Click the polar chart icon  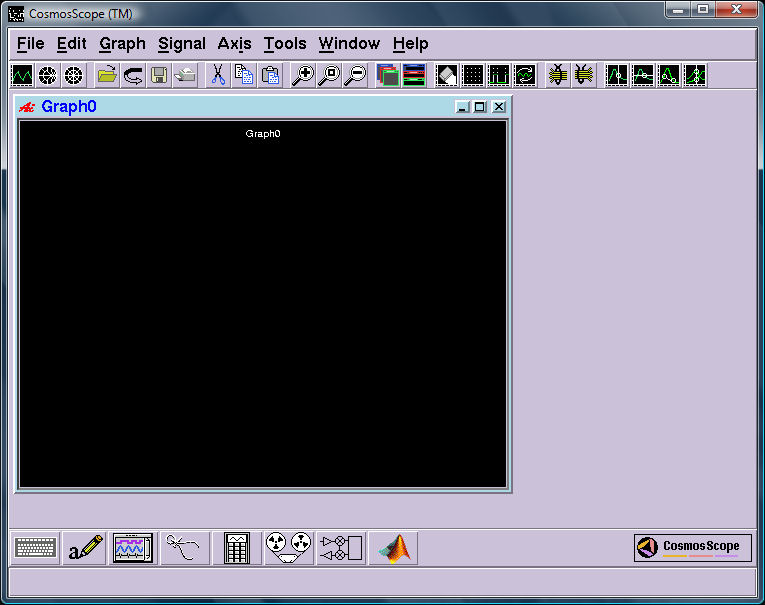48,75
